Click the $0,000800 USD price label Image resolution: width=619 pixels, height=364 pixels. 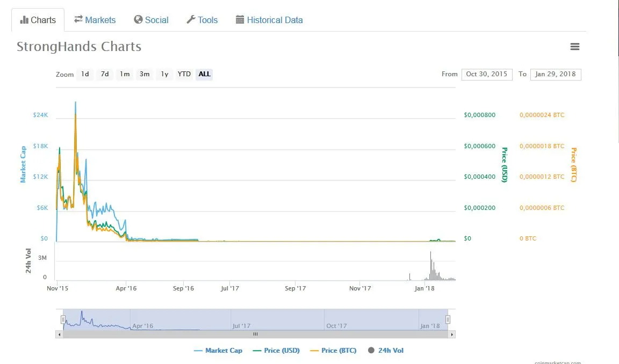click(480, 115)
